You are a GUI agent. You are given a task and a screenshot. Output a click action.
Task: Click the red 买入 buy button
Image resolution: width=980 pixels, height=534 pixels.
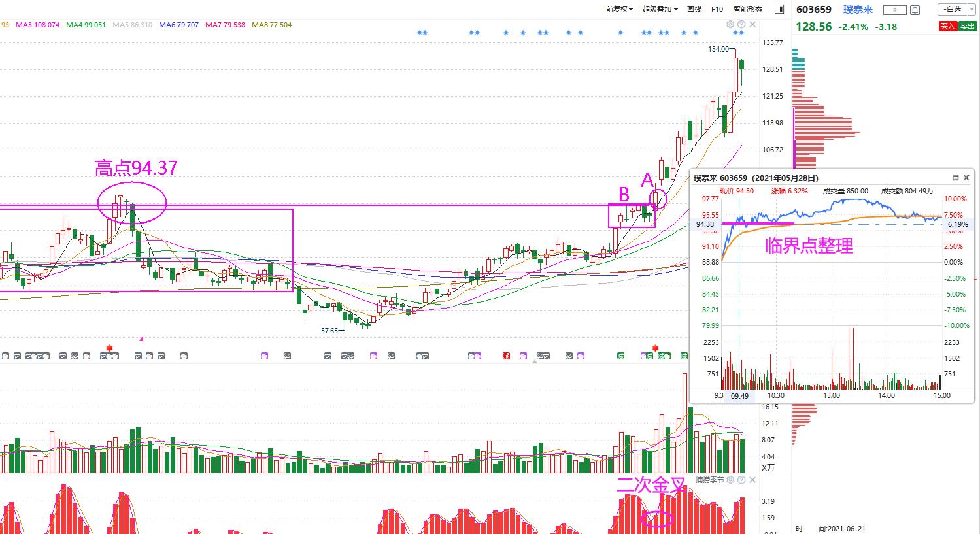pyautogui.click(x=948, y=26)
